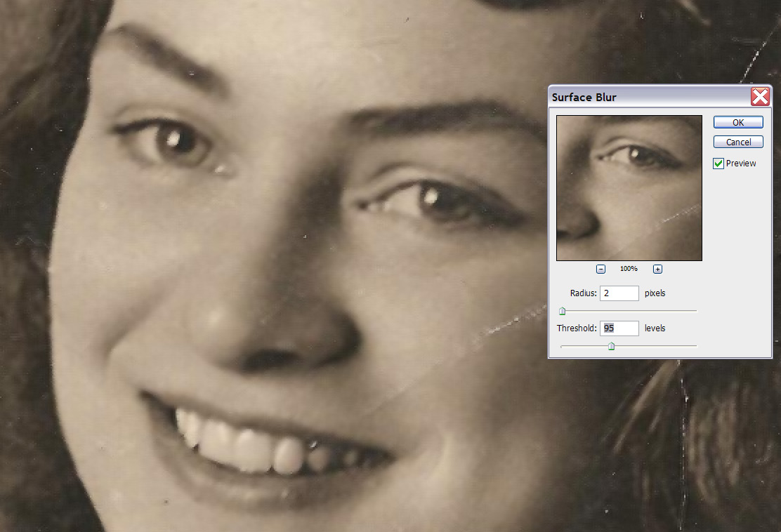
Task: Click OK to apply Surface Blur
Action: [737, 122]
